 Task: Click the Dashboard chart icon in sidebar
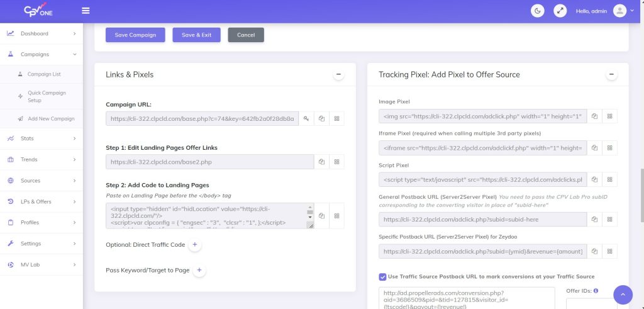point(11,34)
